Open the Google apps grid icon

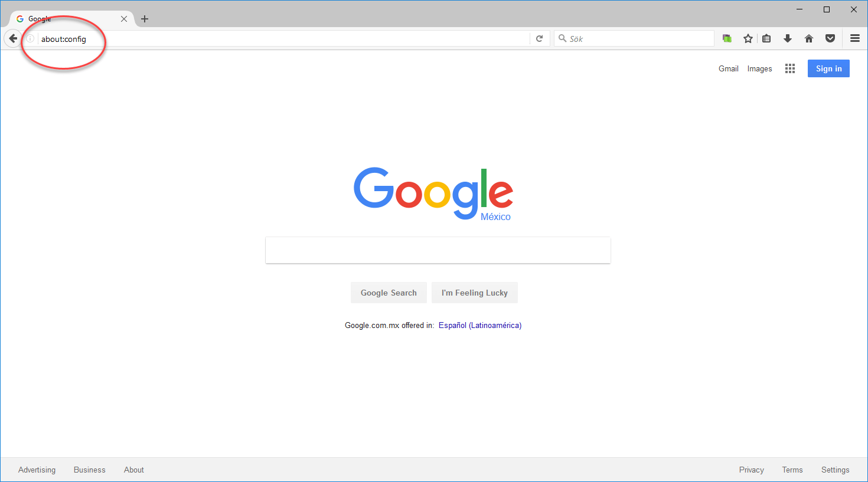click(x=790, y=68)
